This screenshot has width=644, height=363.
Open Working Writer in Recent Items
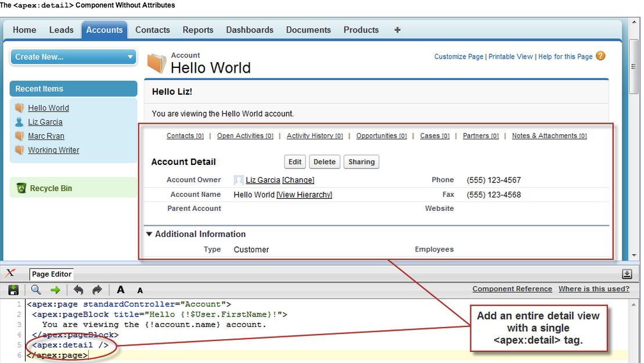click(x=53, y=150)
